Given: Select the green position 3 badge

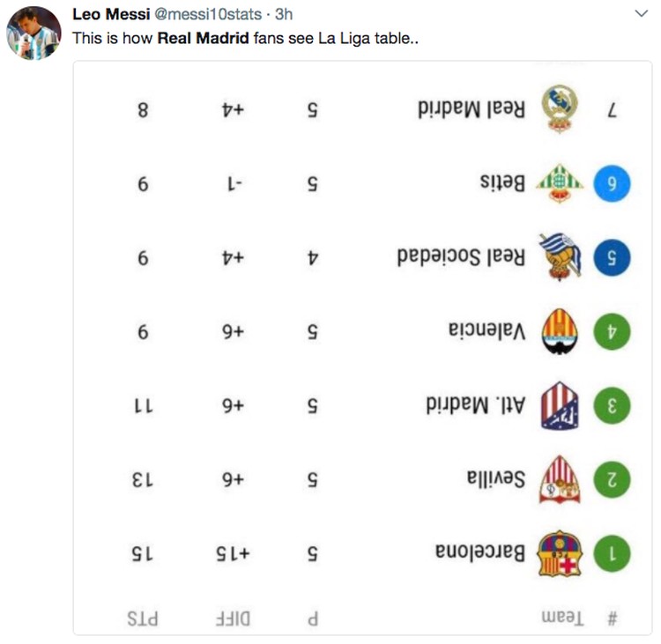Looking at the screenshot, I should click(613, 405).
